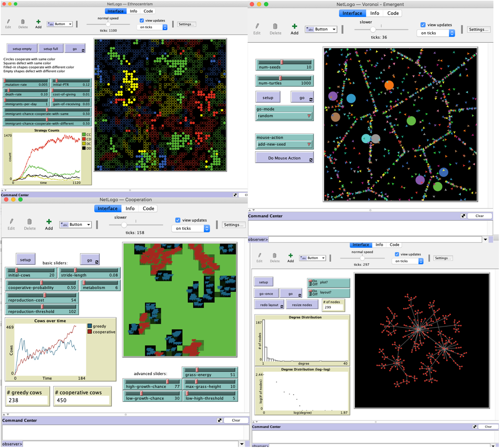Open on ticks dropdown in Cooperation window
500x448 pixels.
191,229
